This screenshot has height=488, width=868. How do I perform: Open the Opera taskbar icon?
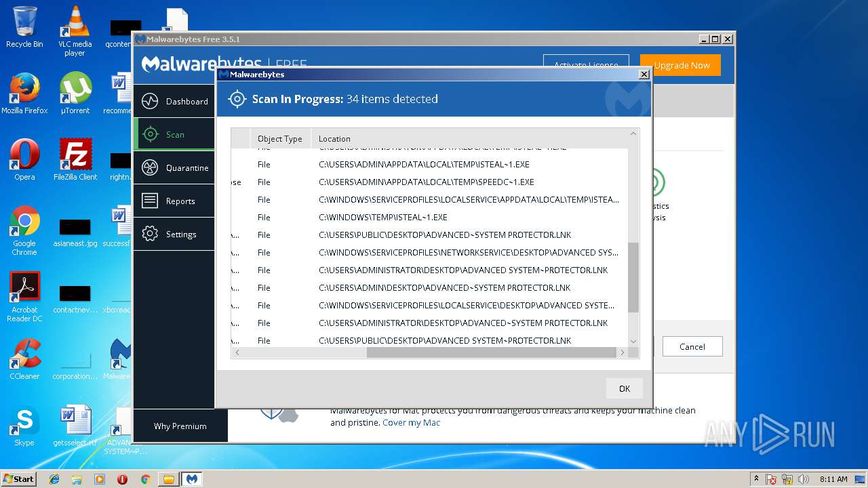coord(122,479)
